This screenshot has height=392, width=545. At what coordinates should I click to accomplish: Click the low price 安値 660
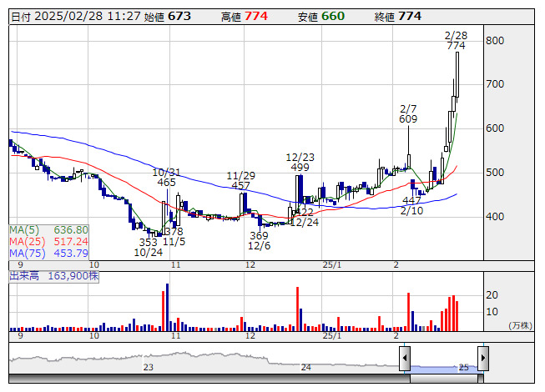tap(321, 17)
